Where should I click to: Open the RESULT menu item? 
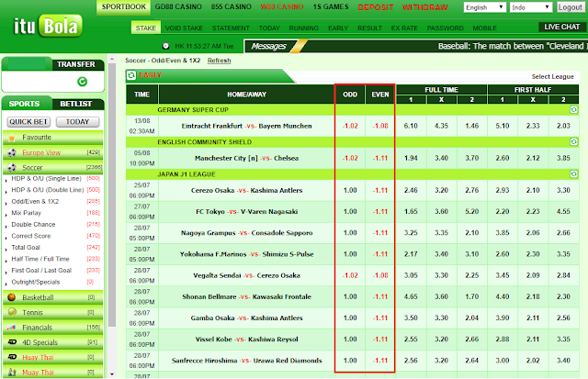(x=369, y=28)
